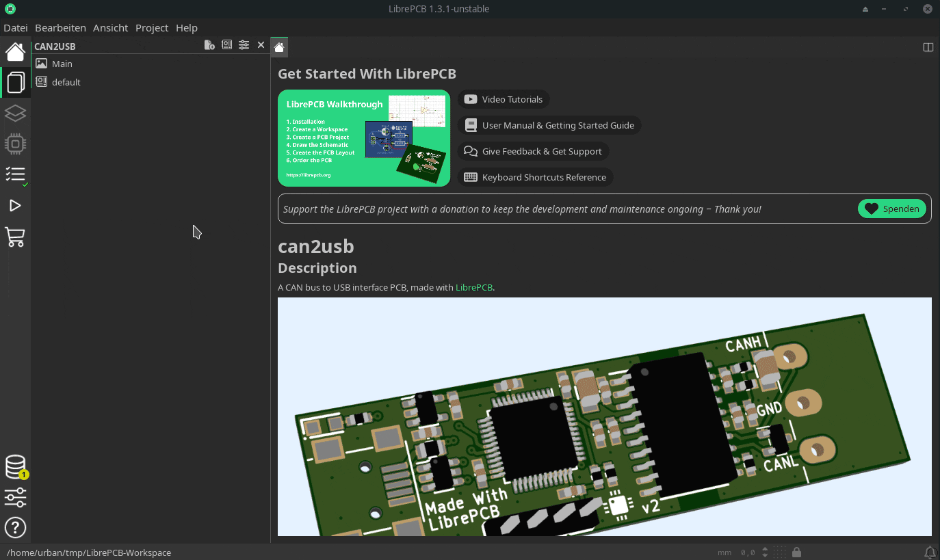Click the grid dots icon in status bar
This screenshot has height=560, width=940.
coord(780,552)
